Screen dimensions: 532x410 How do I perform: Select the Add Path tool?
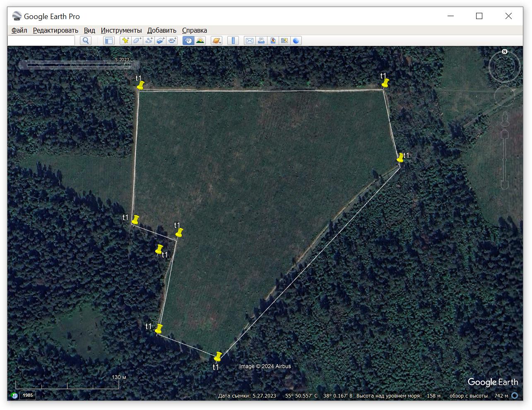click(x=149, y=41)
